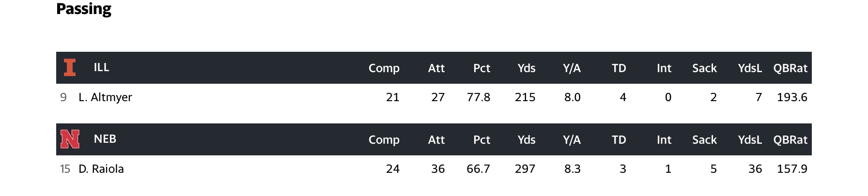Click Raiola's 297 passing yards value
Viewport: 868px width, 196px height.
(525, 169)
